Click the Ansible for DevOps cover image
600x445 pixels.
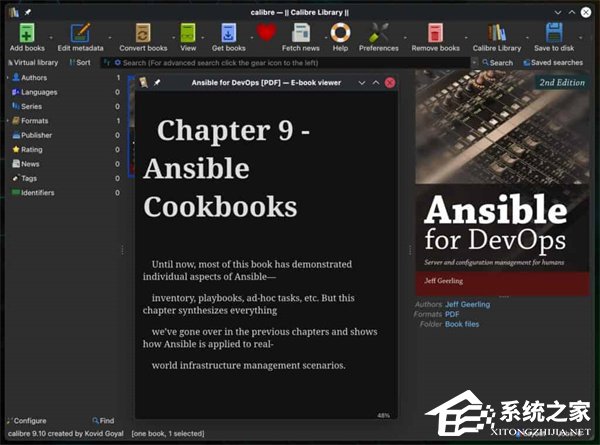click(502, 183)
